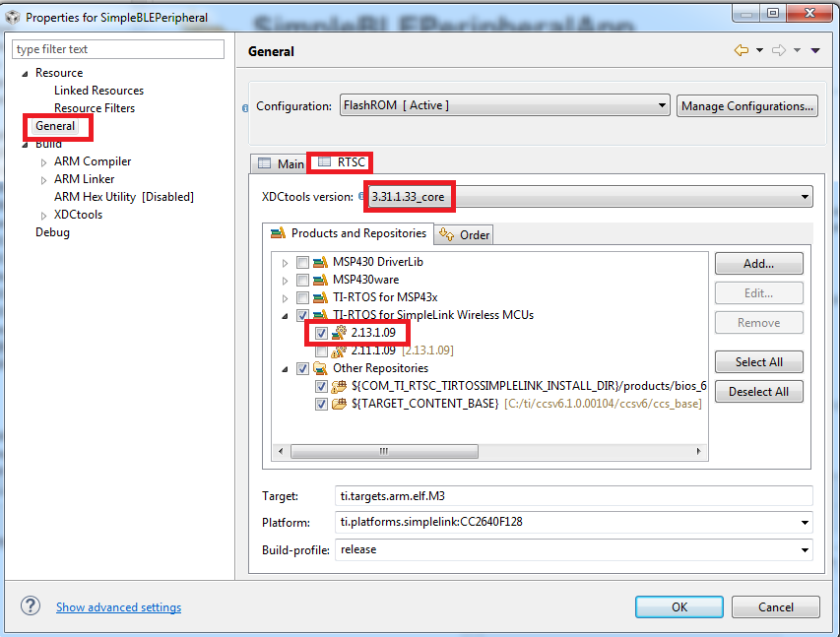Click the bios repository folder icon
This screenshot has width=840, height=637.
tap(339, 386)
